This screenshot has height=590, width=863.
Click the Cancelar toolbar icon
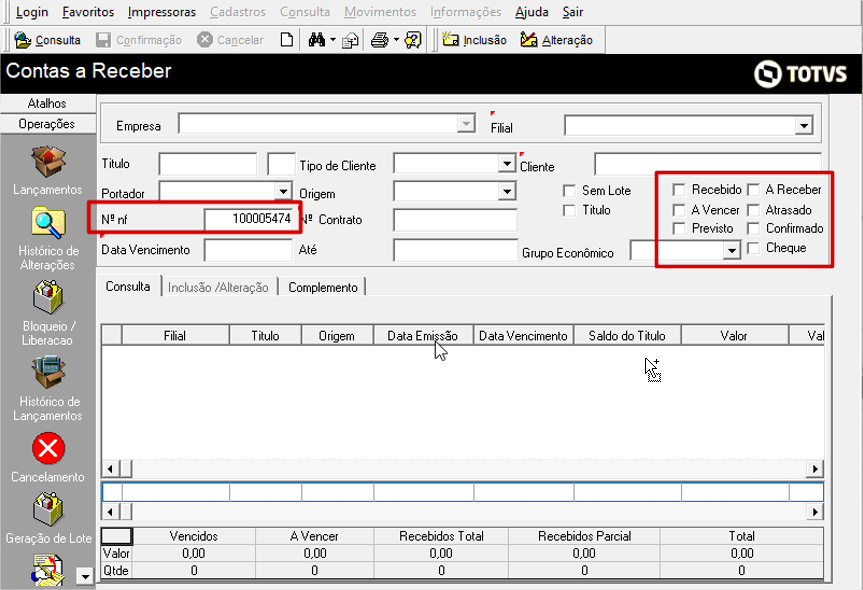tap(205, 40)
